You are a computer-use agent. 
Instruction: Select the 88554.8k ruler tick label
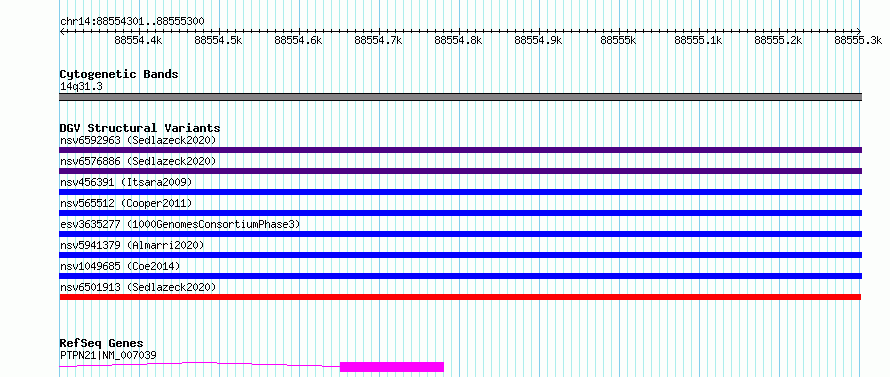pyautogui.click(x=458, y=40)
